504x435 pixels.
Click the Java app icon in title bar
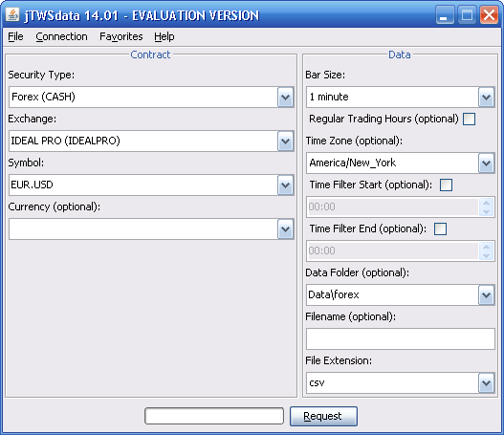tap(12, 14)
